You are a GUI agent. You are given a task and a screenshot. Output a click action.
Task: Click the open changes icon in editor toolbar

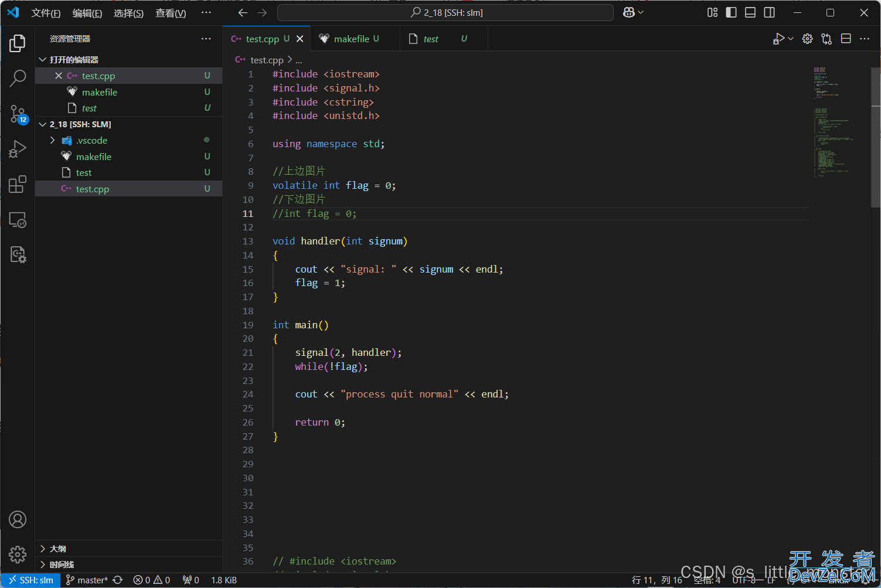[826, 39]
